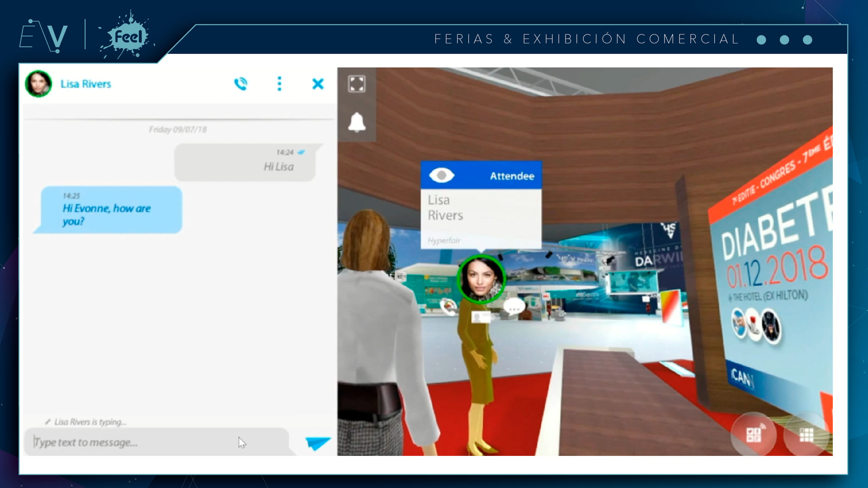Click the phone icon beside Lisa's avatar
Image resolution: width=868 pixels, height=488 pixels.
448,307
